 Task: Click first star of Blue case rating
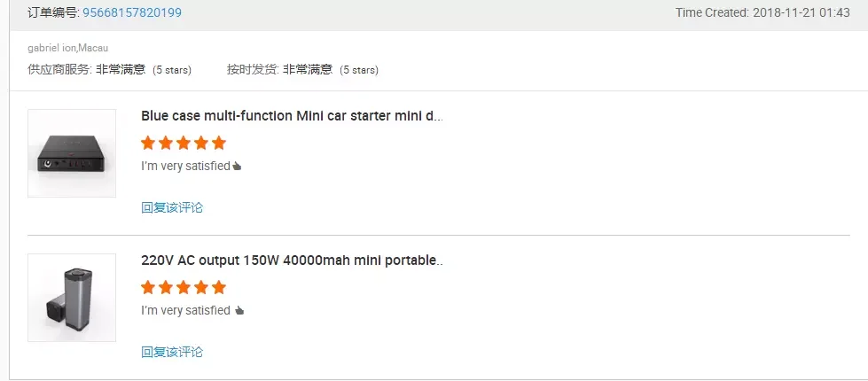(x=148, y=143)
